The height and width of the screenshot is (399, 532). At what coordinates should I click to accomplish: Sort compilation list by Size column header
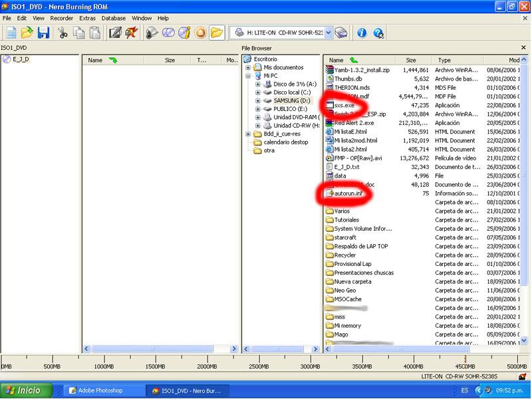(x=169, y=60)
